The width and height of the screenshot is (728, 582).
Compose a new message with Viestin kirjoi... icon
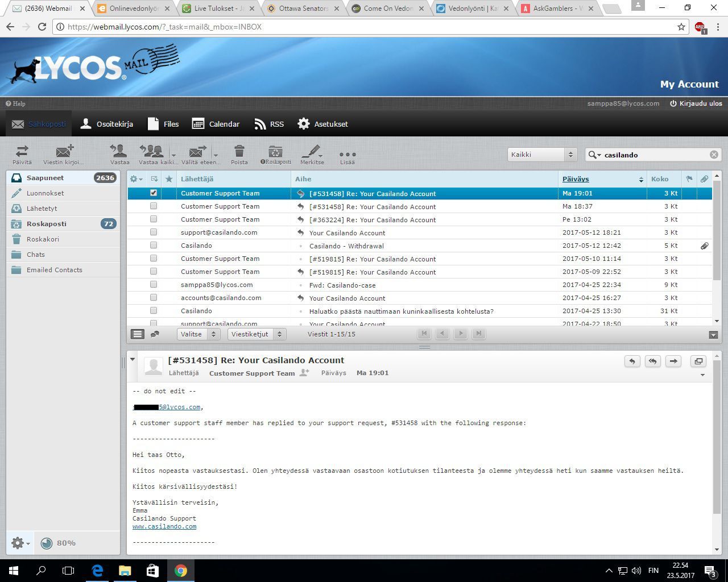[64, 151]
